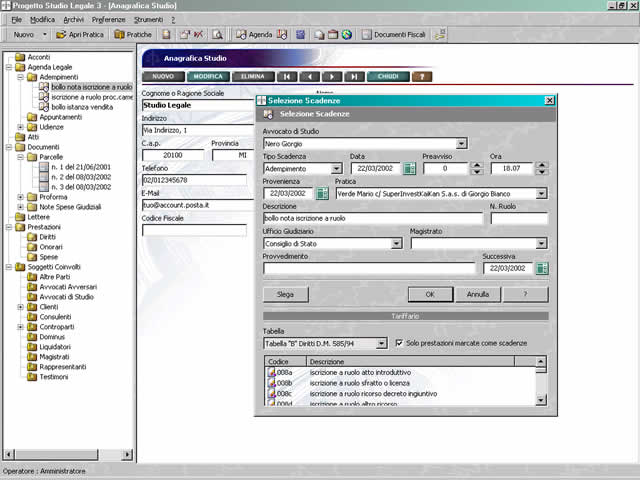640x480 pixels.
Task: Open the calendar picker beside Successiva field
Action: coord(542,268)
